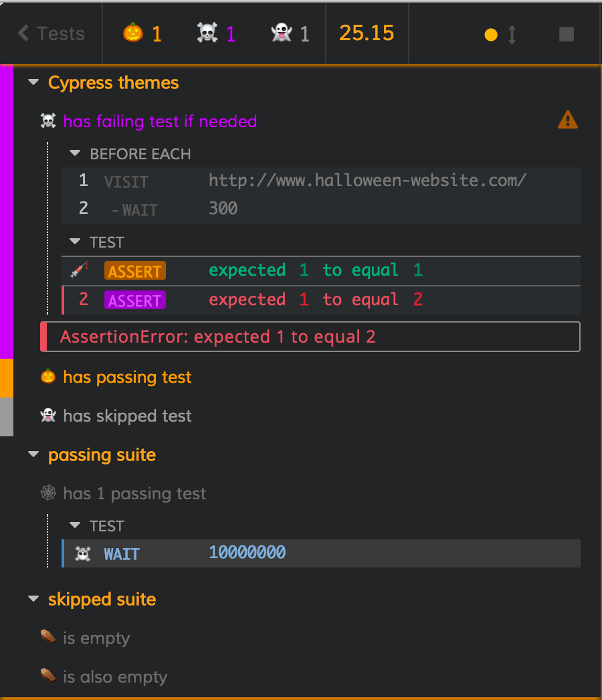Open the 'has passing test' entry
This screenshot has height=700, width=602.
pos(127,377)
